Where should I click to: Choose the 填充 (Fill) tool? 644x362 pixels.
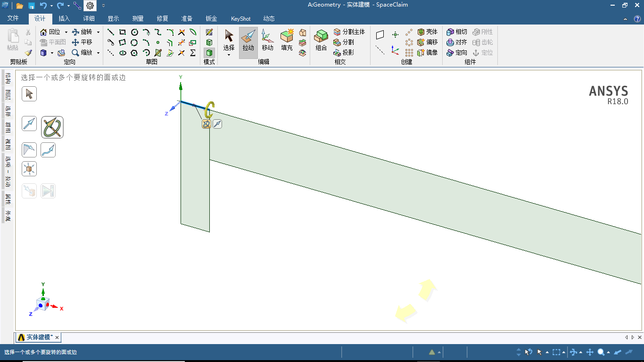pos(287,41)
